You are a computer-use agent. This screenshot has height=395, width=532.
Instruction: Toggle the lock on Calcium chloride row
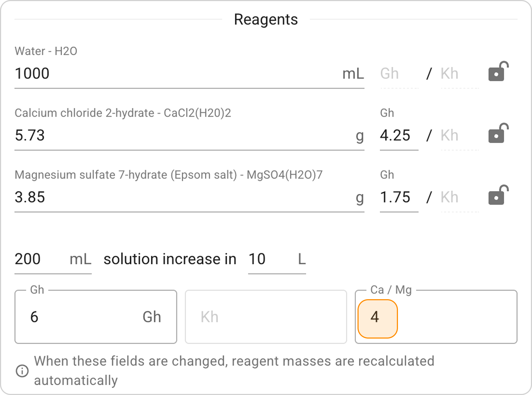(498, 133)
